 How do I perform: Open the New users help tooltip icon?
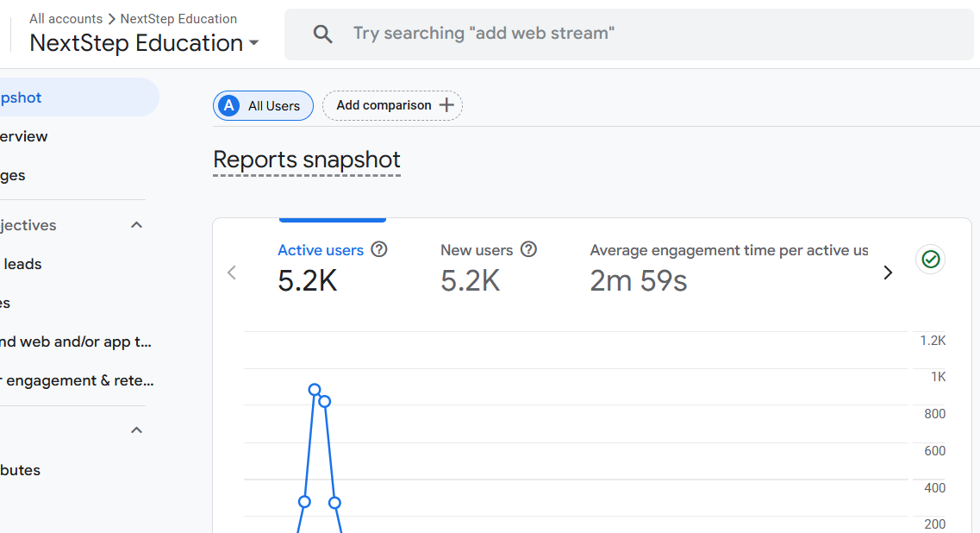528,249
